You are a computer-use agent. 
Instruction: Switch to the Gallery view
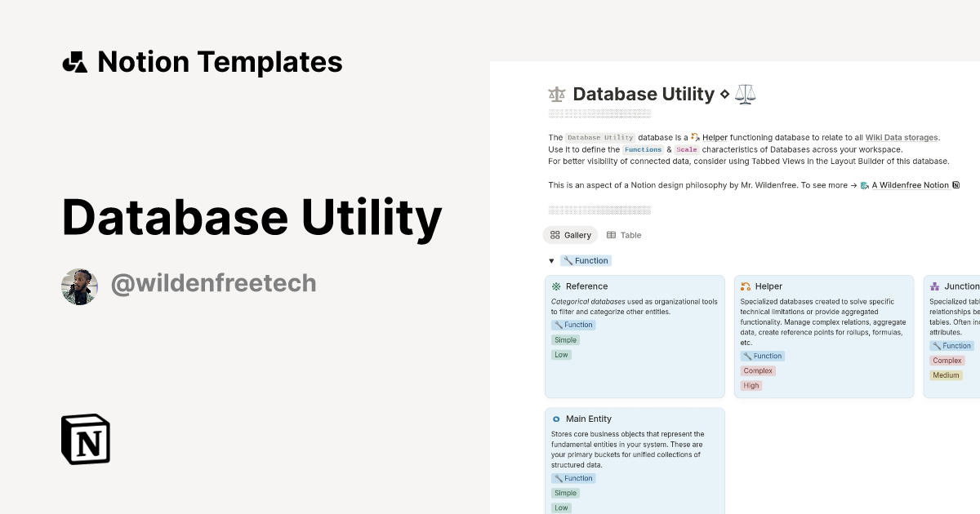pos(570,234)
